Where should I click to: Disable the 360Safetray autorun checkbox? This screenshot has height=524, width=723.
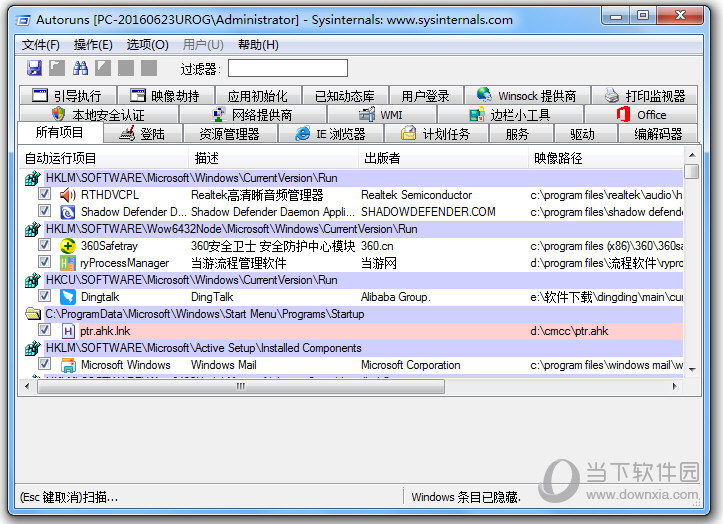(x=44, y=245)
